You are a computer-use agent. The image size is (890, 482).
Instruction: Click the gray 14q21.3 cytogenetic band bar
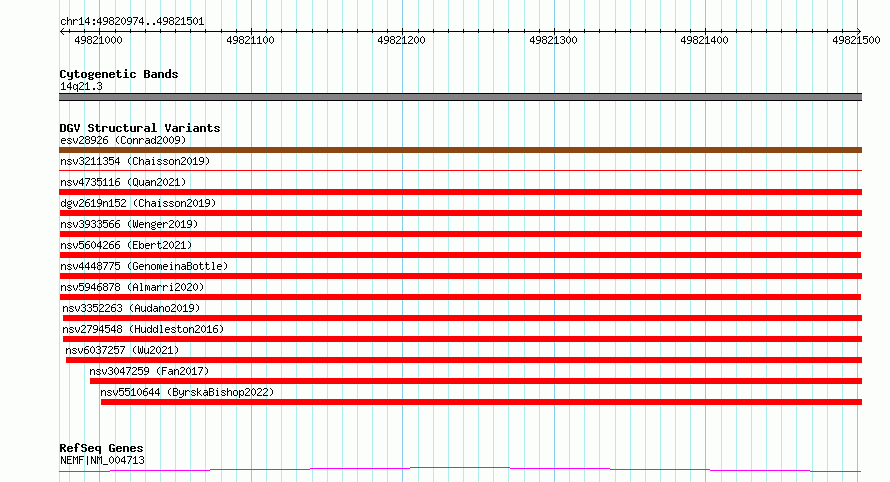[460, 97]
